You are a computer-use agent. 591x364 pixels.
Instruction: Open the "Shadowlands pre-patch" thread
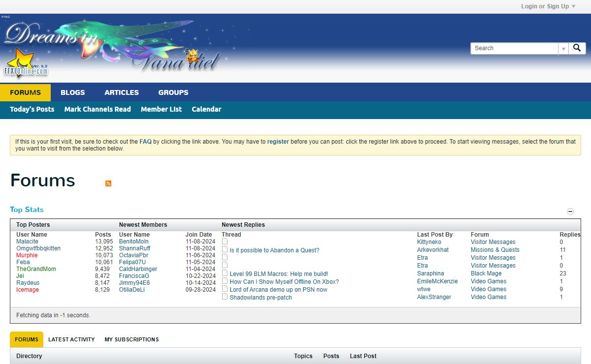pyautogui.click(x=261, y=298)
